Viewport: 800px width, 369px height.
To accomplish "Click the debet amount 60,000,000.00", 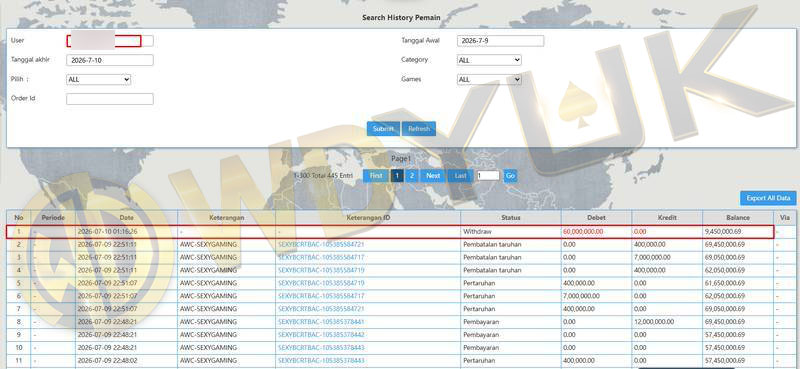I will click(x=583, y=232).
